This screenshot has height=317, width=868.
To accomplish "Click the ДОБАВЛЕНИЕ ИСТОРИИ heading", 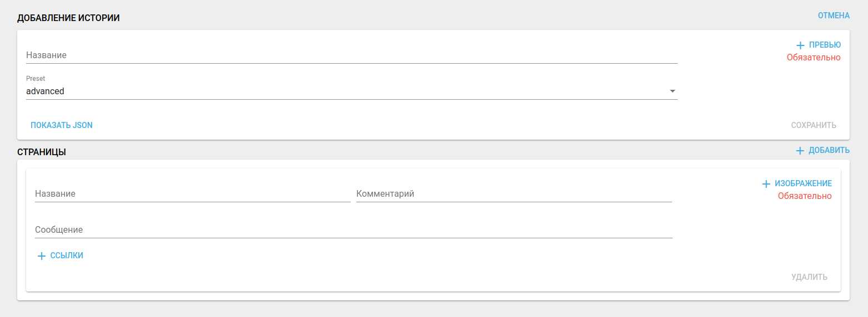I will click(x=68, y=18).
